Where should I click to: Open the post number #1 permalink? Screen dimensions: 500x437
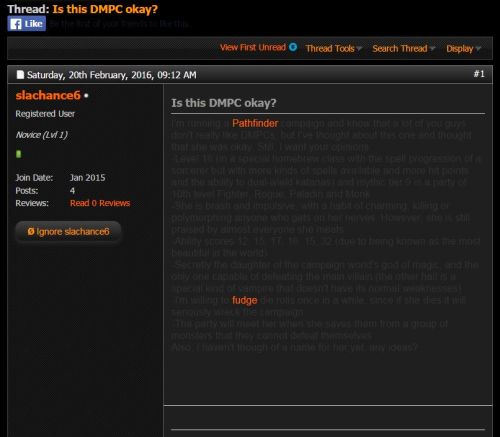[479, 74]
